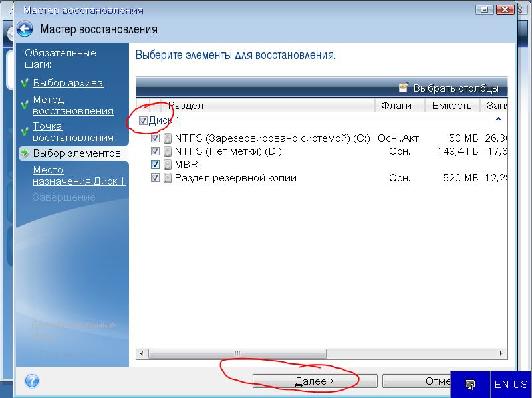Click disk icon of NTFS (D:) partition
The width and height of the screenshot is (532, 398).
(168, 151)
